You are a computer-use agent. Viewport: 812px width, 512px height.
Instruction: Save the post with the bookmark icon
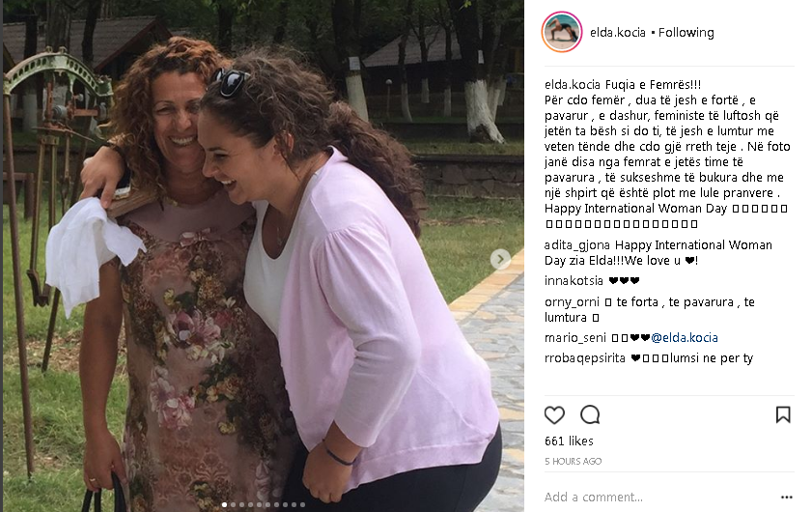tap(783, 414)
